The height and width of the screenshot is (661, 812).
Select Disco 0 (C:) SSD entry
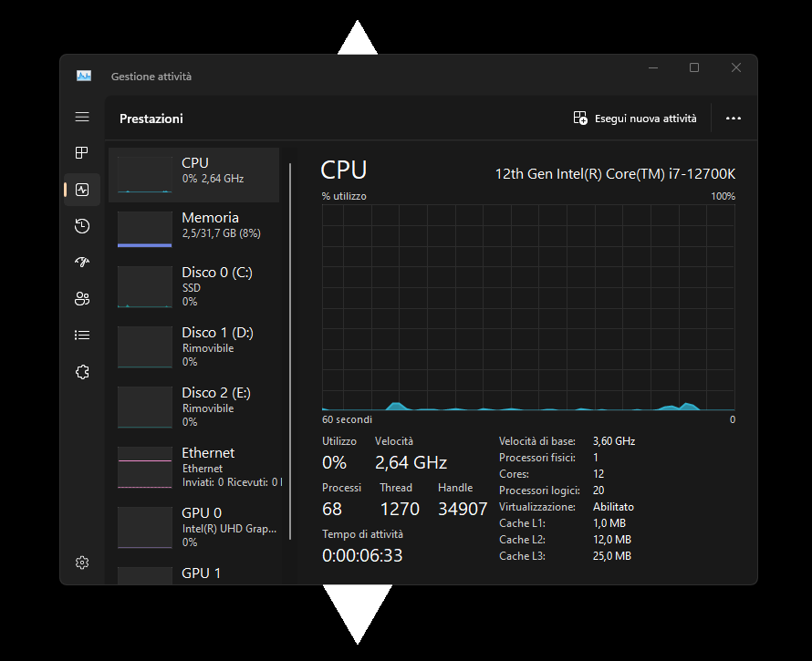click(194, 286)
